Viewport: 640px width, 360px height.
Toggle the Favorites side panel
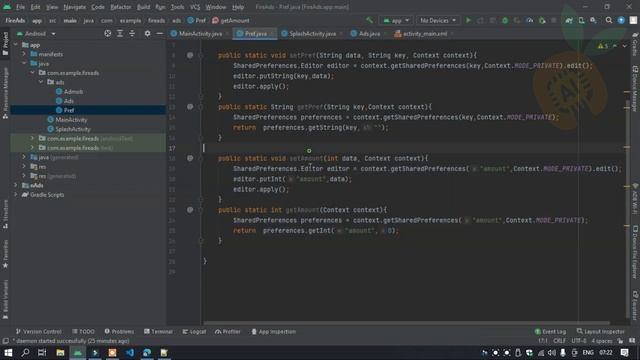pos(5,254)
